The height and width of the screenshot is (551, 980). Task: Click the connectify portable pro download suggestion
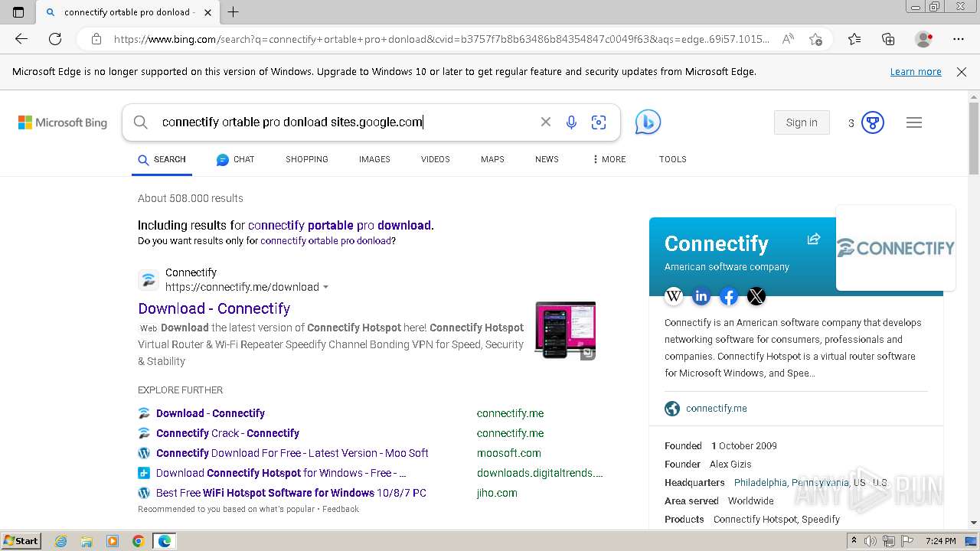(339, 225)
